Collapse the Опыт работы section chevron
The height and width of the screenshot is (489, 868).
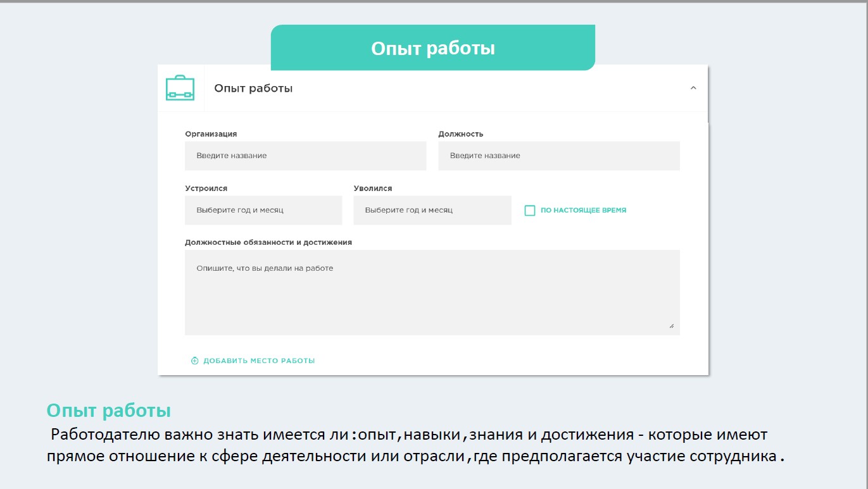coord(693,88)
